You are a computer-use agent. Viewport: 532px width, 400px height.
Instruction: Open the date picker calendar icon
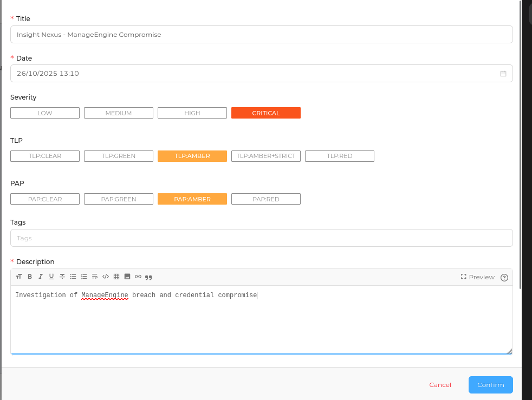pos(503,74)
